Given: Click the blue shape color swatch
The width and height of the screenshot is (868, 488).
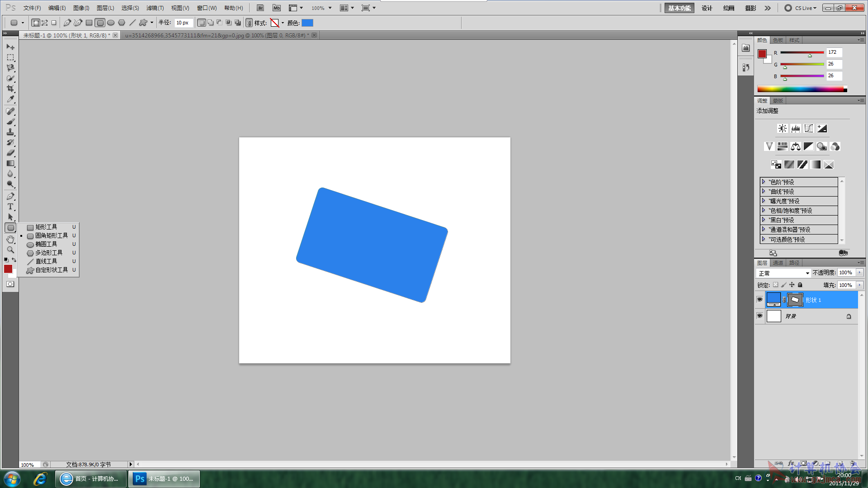Looking at the screenshot, I should (307, 23).
